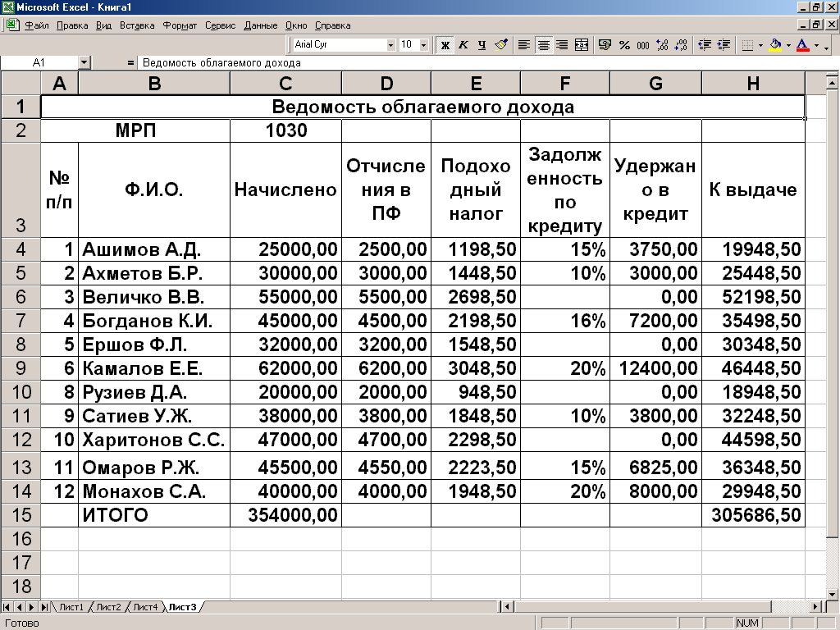Open the font size dropdown arrow
The height and width of the screenshot is (630, 840).
click(x=424, y=45)
